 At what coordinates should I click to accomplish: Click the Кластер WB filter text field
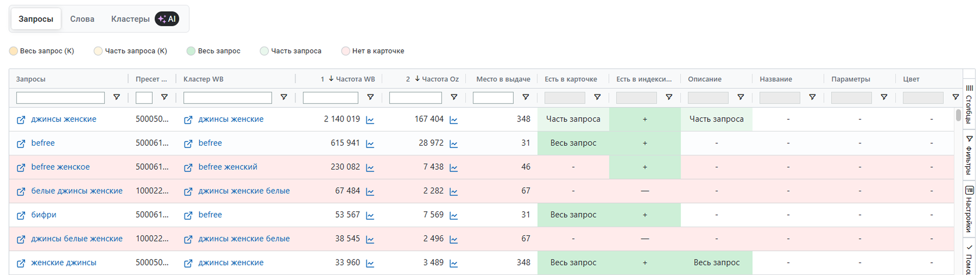227,98
